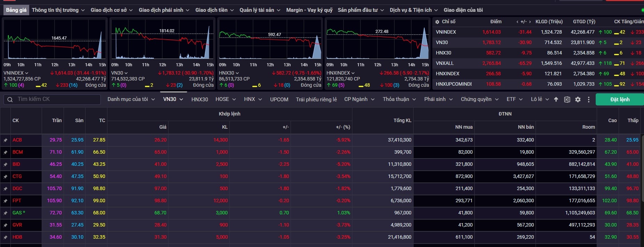This screenshot has width=644, height=247.
Task: Open the Phái sinh dropdown
Action: pyautogui.click(x=438, y=99)
